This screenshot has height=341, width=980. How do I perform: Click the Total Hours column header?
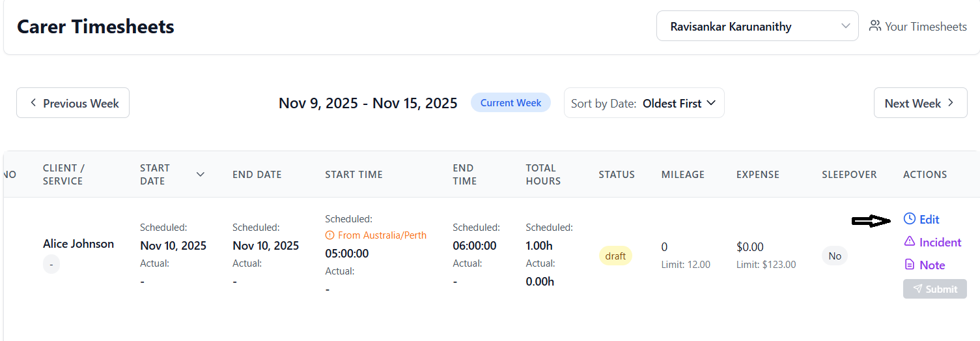tap(543, 174)
